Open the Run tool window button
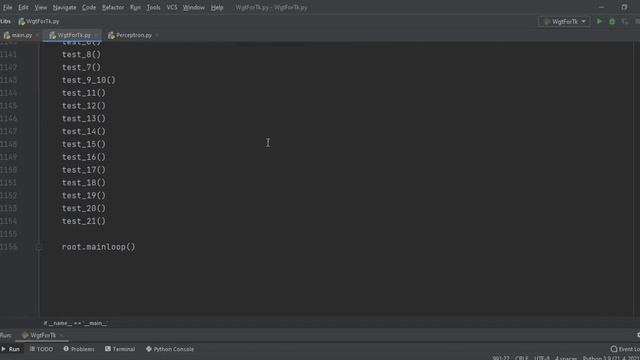 (11, 349)
